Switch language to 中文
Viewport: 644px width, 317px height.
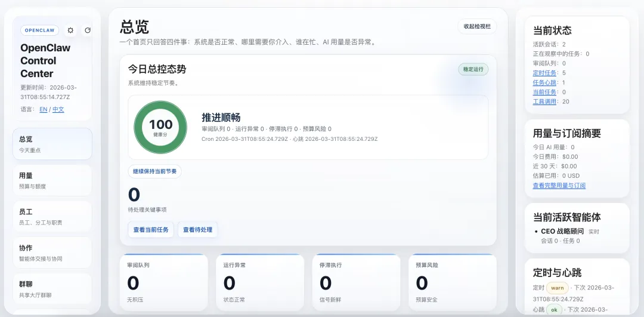click(x=58, y=109)
